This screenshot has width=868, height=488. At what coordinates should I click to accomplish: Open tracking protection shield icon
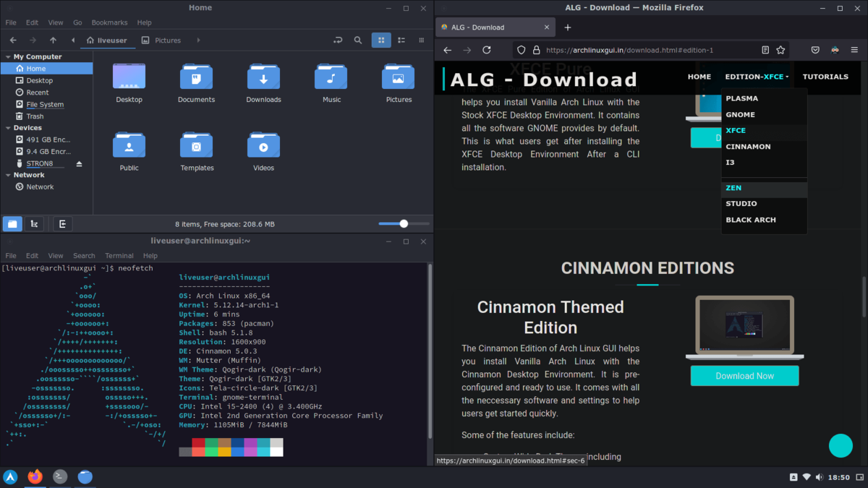(522, 50)
